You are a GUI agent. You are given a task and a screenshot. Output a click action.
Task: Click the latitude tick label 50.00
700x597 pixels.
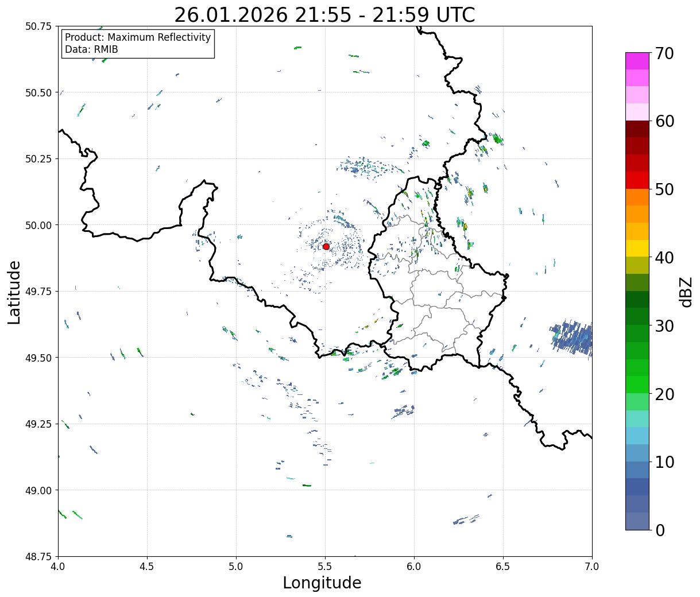(38, 226)
